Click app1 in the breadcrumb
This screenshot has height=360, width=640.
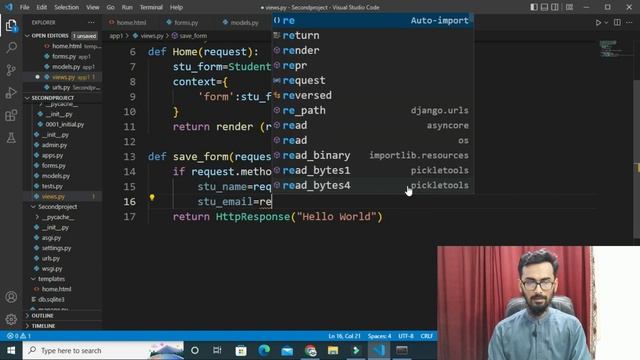116,36
